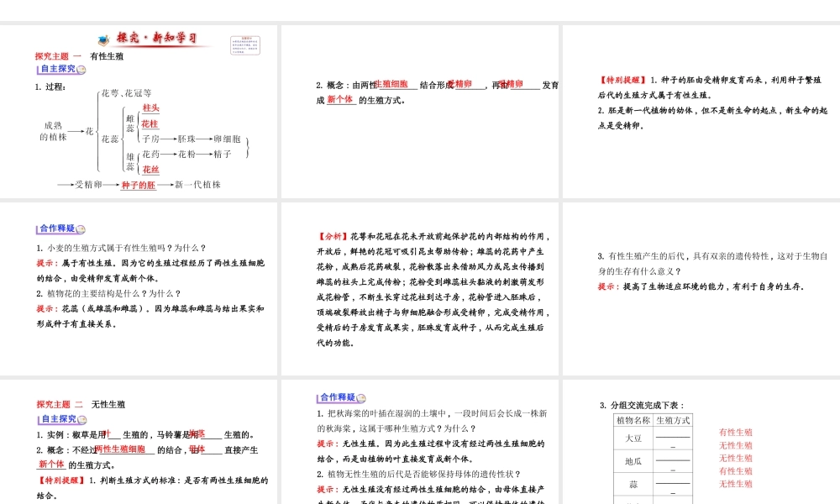840x504 pixels.
Task: Open the slide titled 探究主题 二 无性生殖
Action: [139, 442]
